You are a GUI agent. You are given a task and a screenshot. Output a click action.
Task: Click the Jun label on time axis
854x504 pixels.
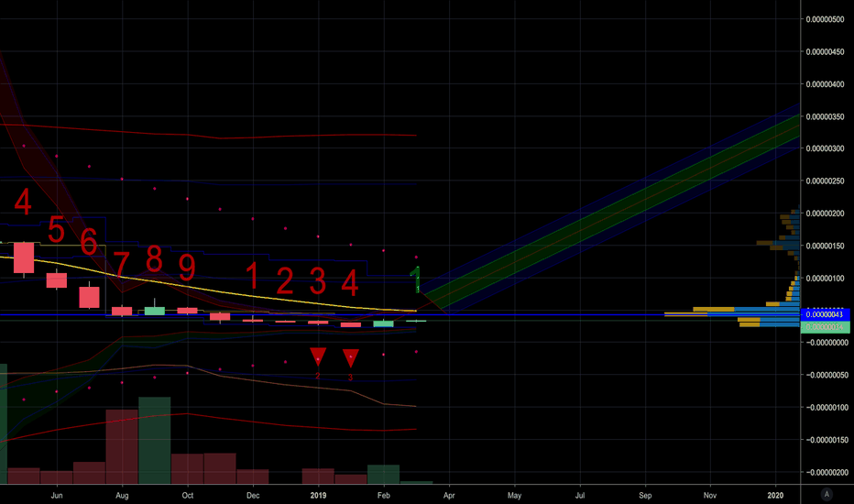click(x=57, y=495)
